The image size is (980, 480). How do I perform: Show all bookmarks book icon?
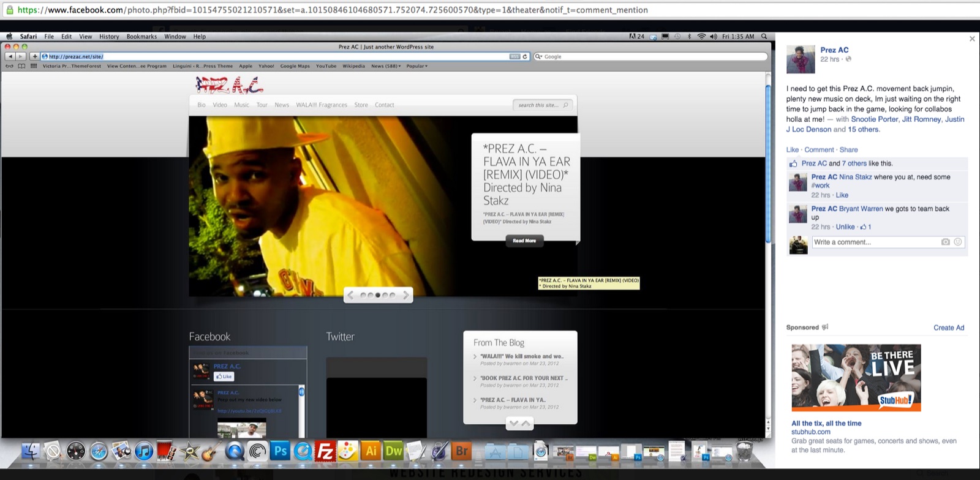pos(21,66)
